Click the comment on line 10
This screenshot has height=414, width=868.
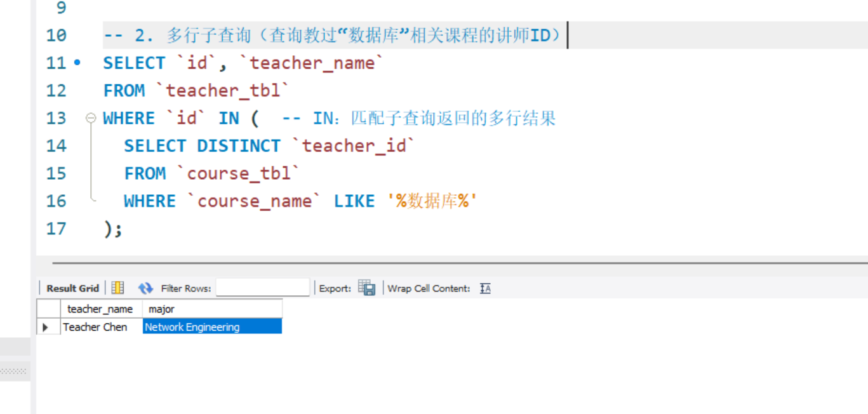[x=333, y=35]
